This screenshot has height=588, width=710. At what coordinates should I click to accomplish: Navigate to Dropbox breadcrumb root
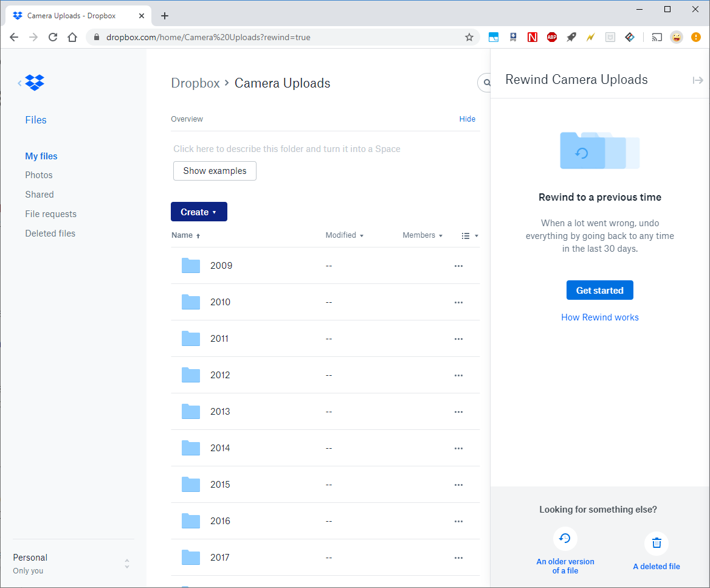coord(195,83)
